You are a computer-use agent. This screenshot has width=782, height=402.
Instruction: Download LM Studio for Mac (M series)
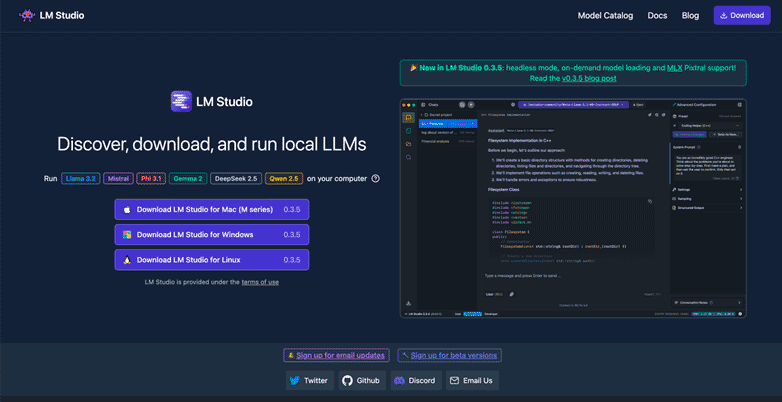point(212,209)
